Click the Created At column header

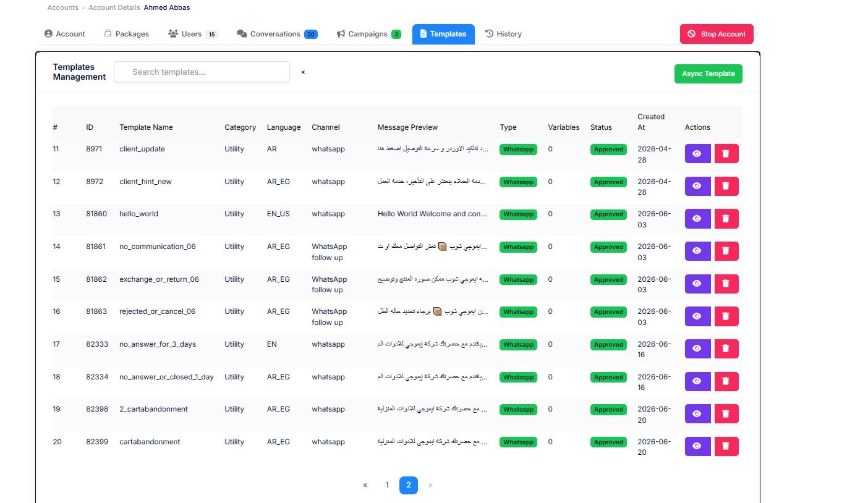[x=651, y=122]
